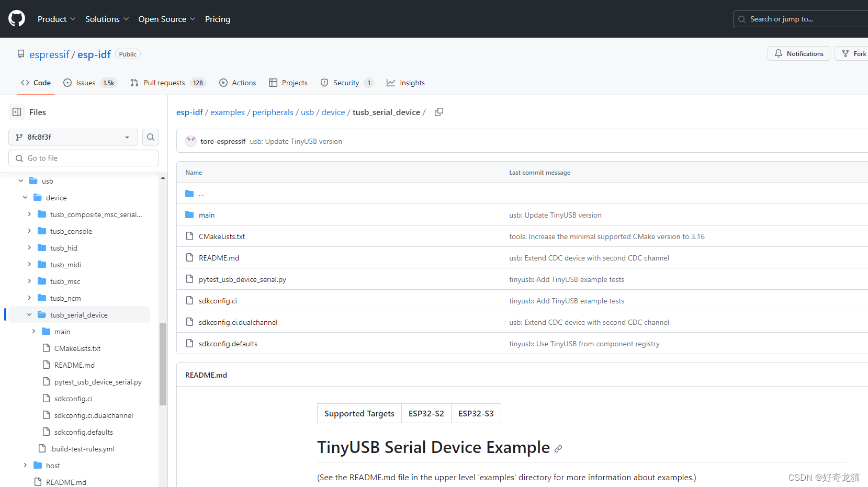Open pytest_usb_device_serial.py in the file list

point(242,279)
